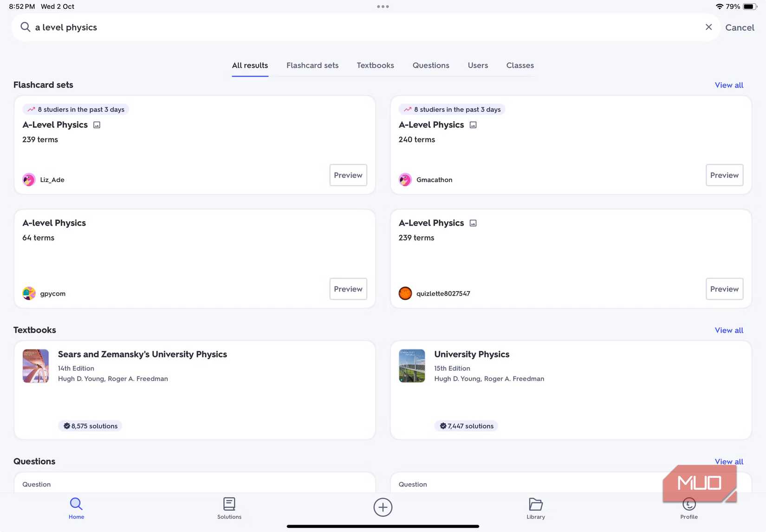Tap the three-dot multitasking indicator at top

pyautogui.click(x=383, y=6)
